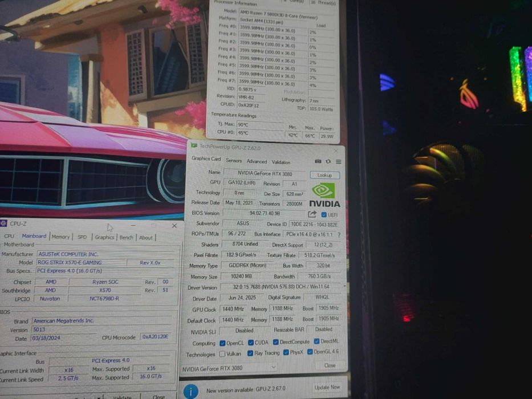The height and width of the screenshot is (399, 532).
Task: Click the Memory Size value 10240 MB
Action: click(241, 276)
